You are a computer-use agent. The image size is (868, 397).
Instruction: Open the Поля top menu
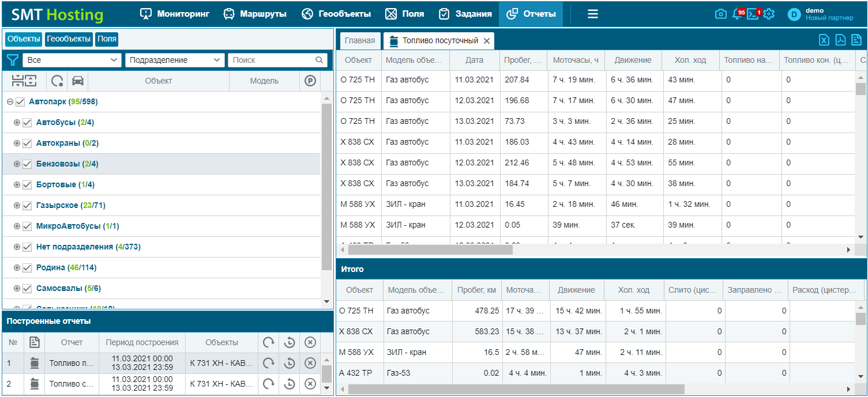(x=405, y=14)
